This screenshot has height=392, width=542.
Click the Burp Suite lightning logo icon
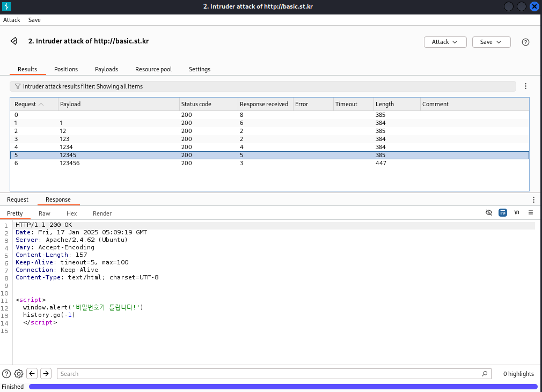(x=6, y=6)
